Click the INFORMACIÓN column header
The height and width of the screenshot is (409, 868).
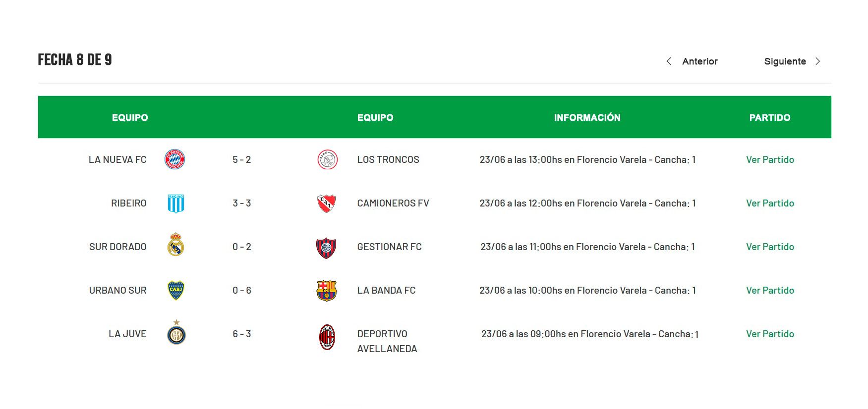587,117
